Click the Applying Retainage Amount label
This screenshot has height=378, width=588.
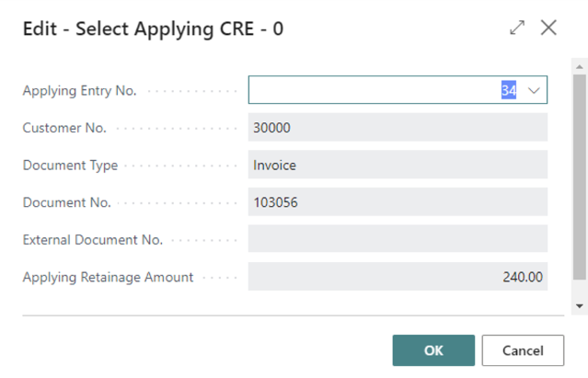coord(108,277)
